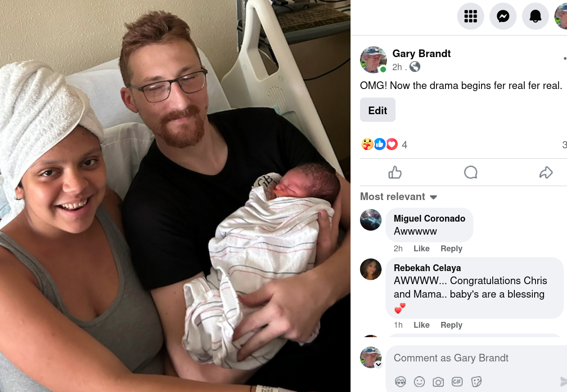
Task: Click the comment bubble icon under the post
Action: pos(470,172)
